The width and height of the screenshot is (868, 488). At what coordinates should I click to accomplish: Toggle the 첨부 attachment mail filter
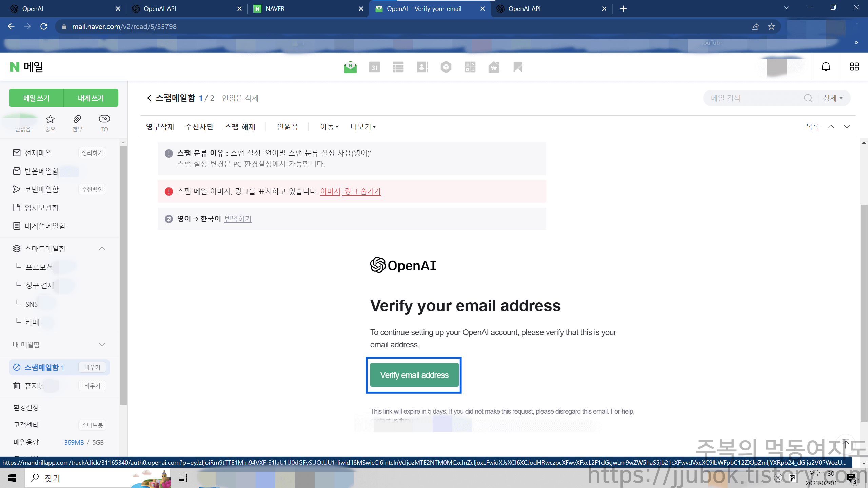(77, 123)
